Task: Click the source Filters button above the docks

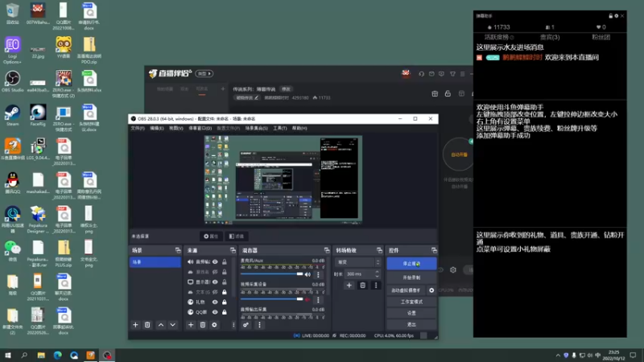Action: click(237, 236)
